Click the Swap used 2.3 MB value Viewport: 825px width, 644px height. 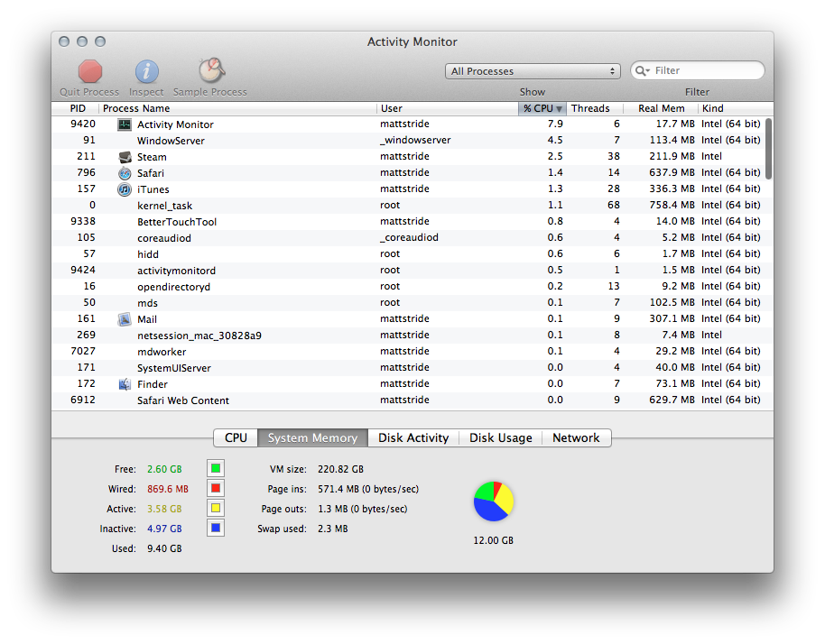pyautogui.click(x=332, y=529)
